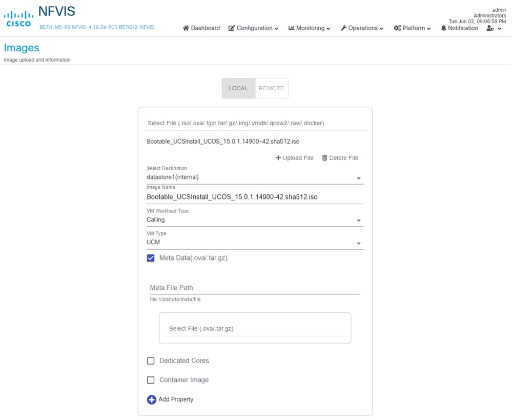
Task: Click the Configuration edit icon
Action: click(232, 28)
